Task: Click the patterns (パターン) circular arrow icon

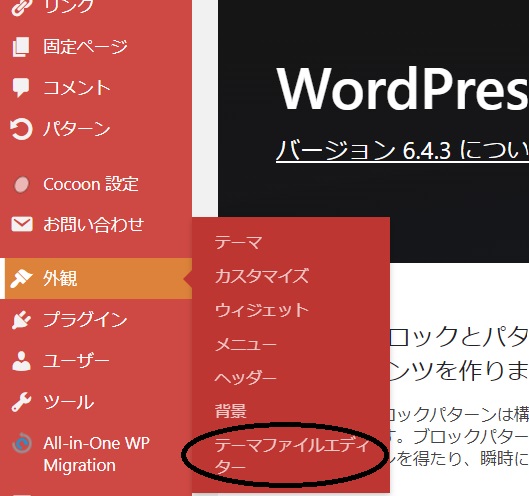Action: tap(21, 129)
